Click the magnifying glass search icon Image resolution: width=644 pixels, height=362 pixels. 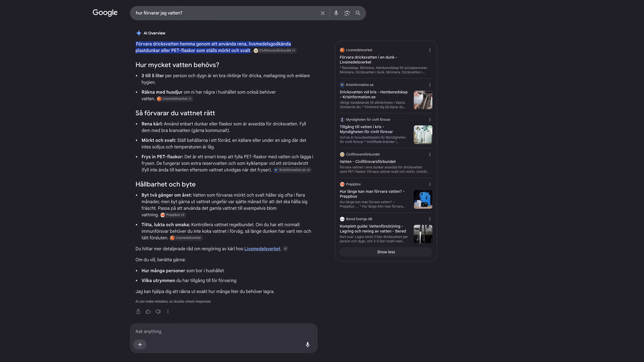[358, 13]
